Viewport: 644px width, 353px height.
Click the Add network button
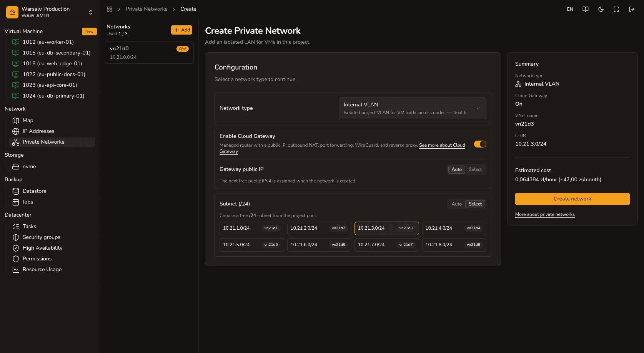click(x=181, y=30)
